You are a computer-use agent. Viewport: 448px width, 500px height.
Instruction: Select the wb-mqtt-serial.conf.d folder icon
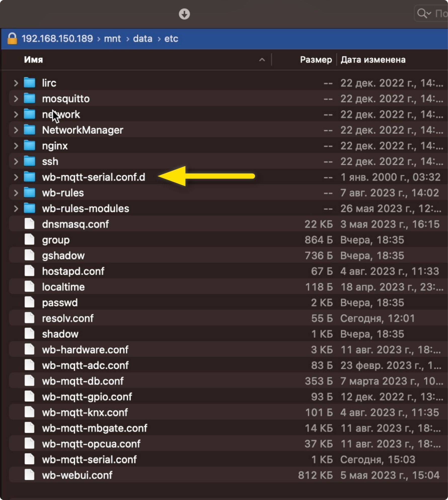click(x=29, y=177)
